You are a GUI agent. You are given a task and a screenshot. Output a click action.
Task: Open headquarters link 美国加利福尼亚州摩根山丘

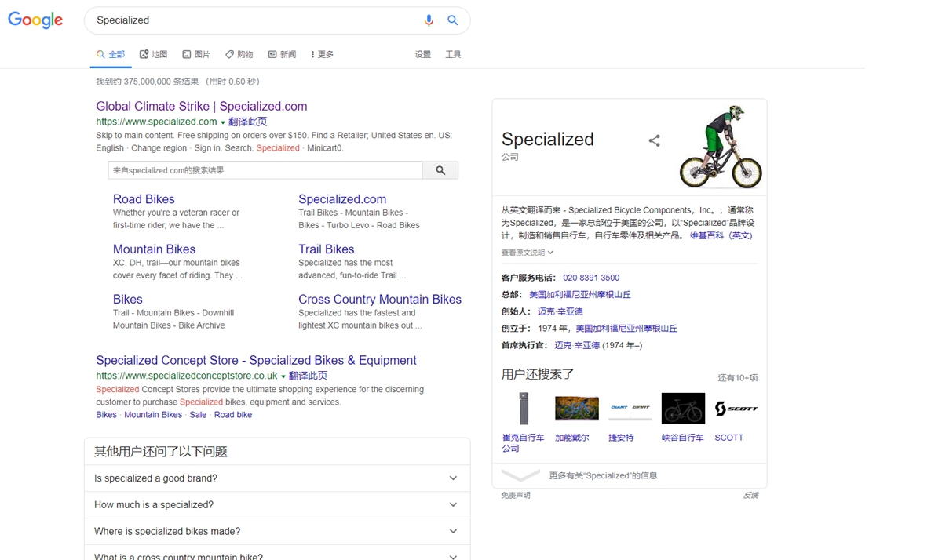580,295
